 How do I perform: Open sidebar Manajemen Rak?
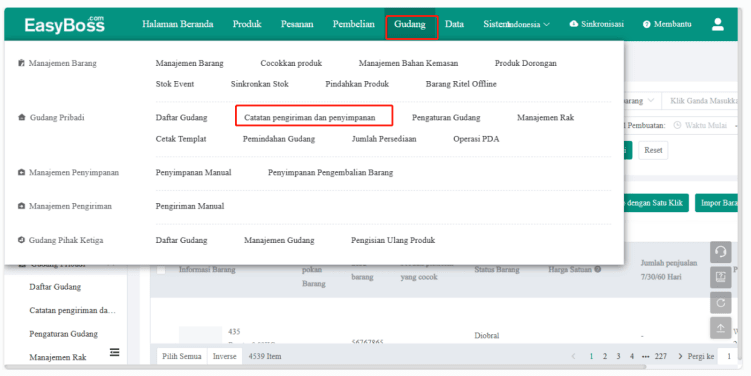click(58, 357)
